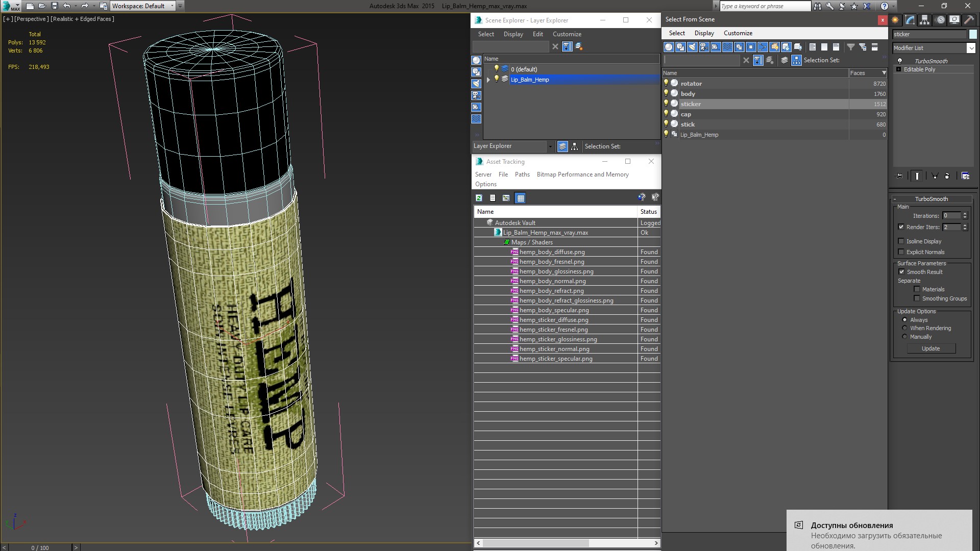Open the object color swatch for sticker

pyautogui.click(x=973, y=34)
